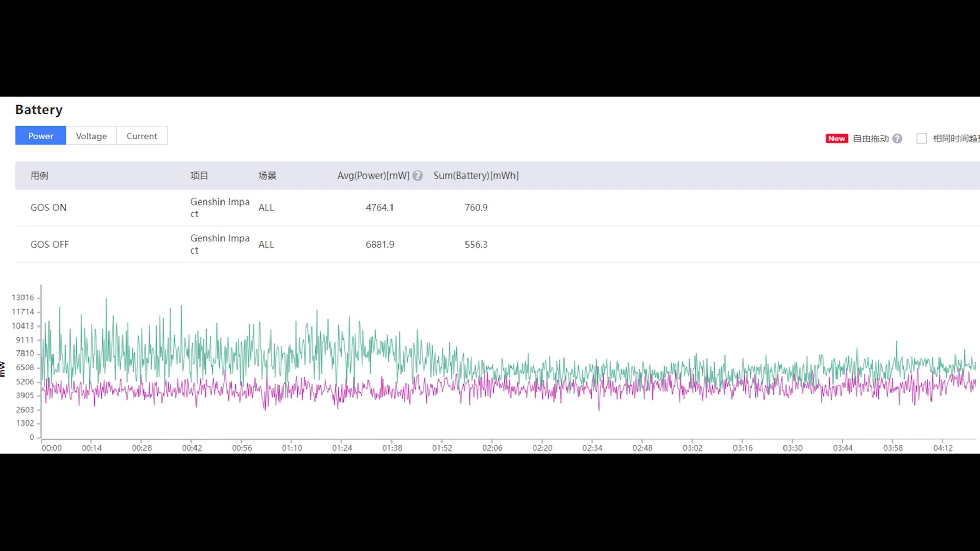Click the 自由拖动 label

(x=871, y=139)
